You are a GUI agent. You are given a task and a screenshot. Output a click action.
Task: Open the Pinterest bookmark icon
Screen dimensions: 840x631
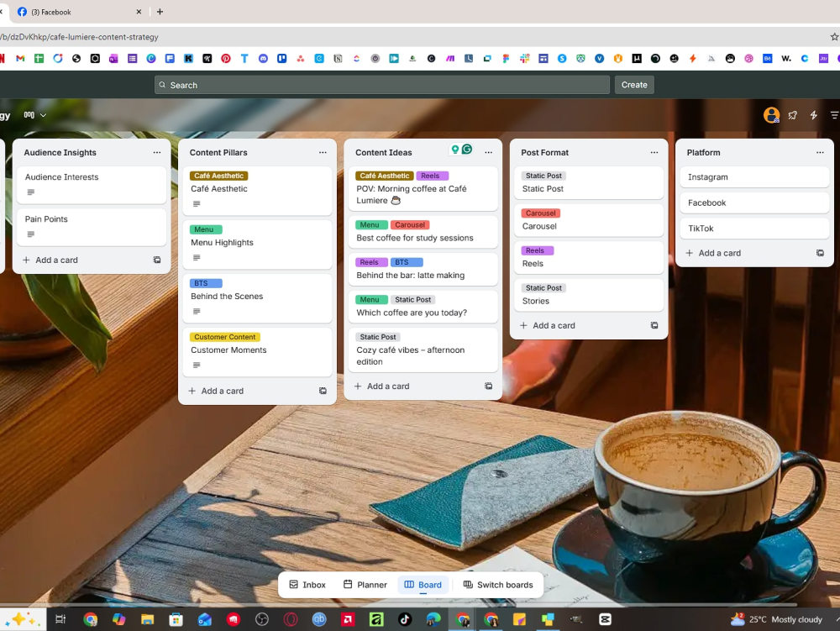tap(225, 58)
